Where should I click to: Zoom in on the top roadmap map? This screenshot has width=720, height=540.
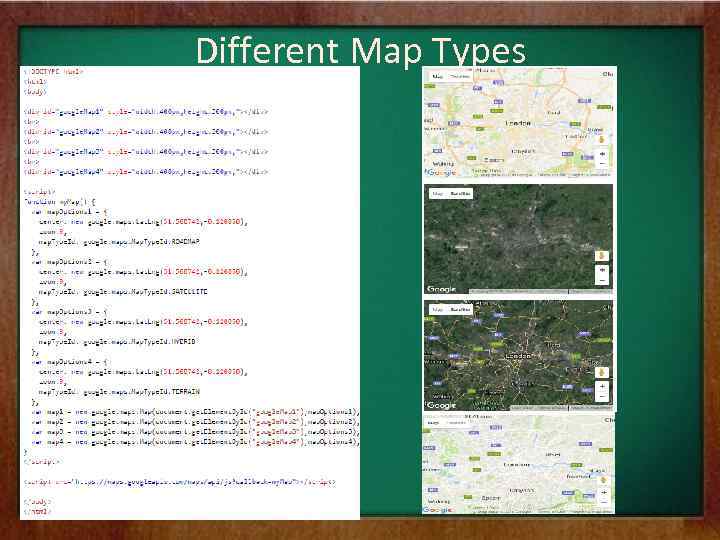(x=602, y=154)
